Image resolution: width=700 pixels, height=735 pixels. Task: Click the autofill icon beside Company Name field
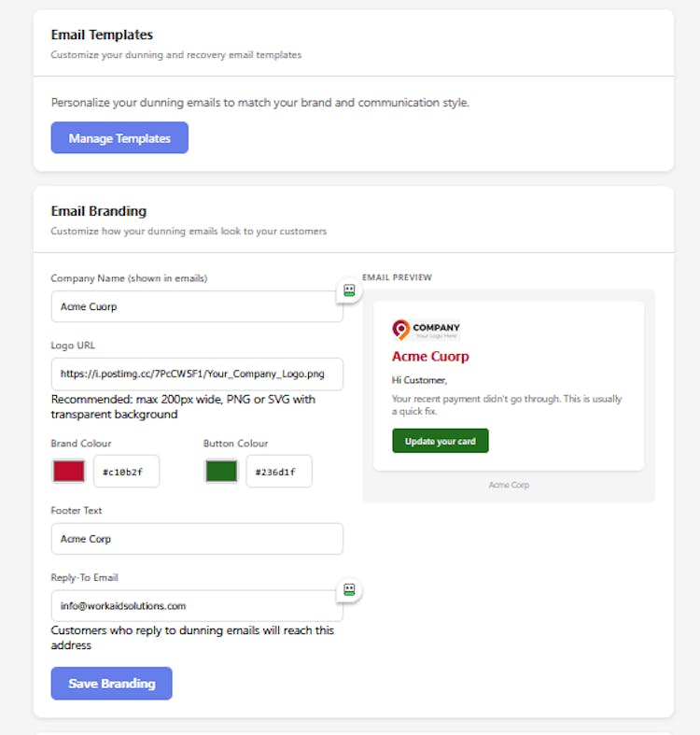click(349, 290)
